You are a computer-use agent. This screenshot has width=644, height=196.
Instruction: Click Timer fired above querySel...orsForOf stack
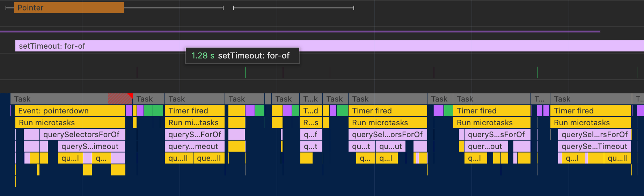click(388, 111)
